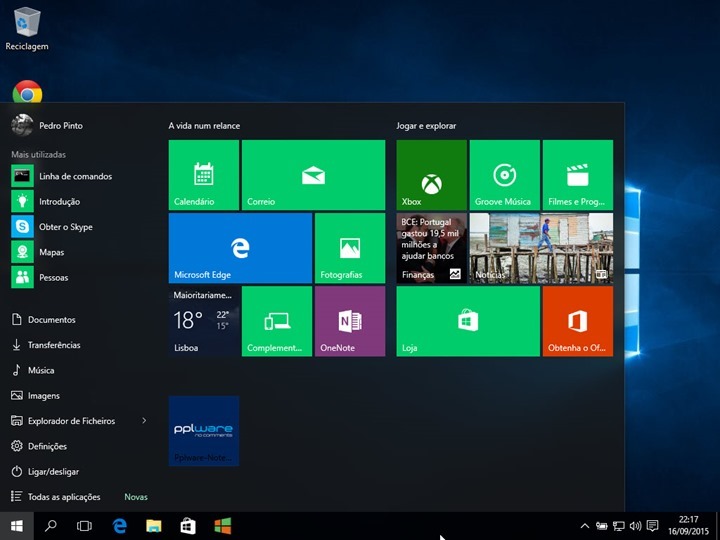Screen dimensions: 720x540
Task: Open Transferências folder
Action: point(46,345)
